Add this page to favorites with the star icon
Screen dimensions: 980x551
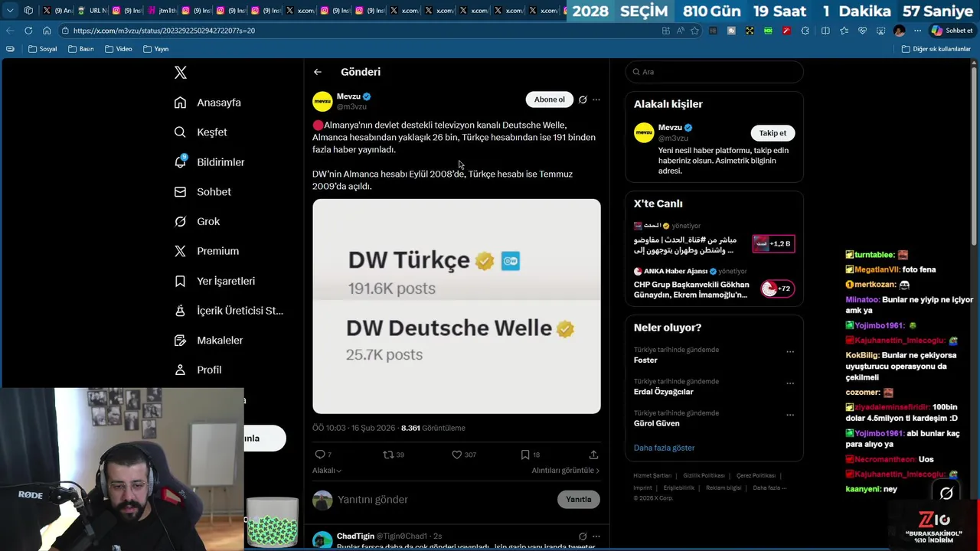pyautogui.click(x=694, y=31)
